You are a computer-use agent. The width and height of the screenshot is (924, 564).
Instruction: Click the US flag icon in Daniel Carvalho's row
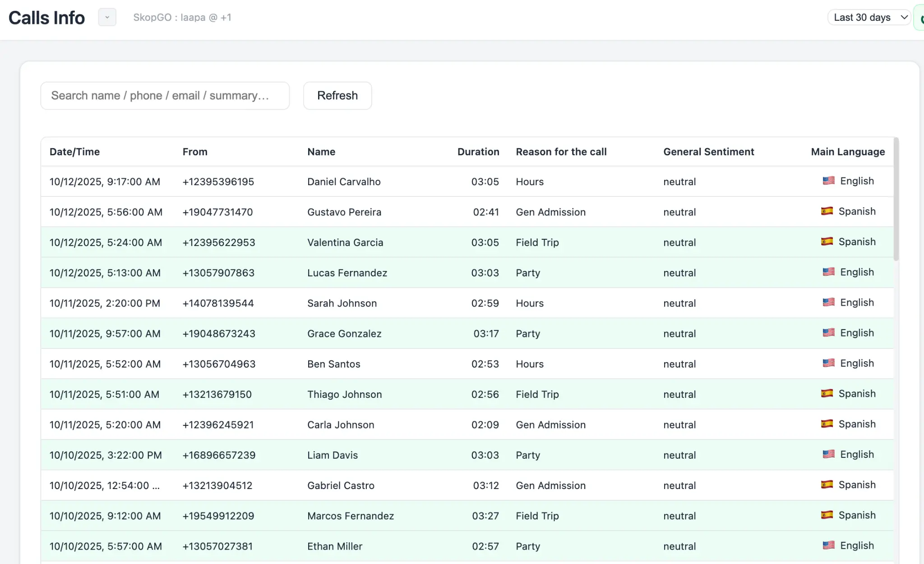coord(828,181)
